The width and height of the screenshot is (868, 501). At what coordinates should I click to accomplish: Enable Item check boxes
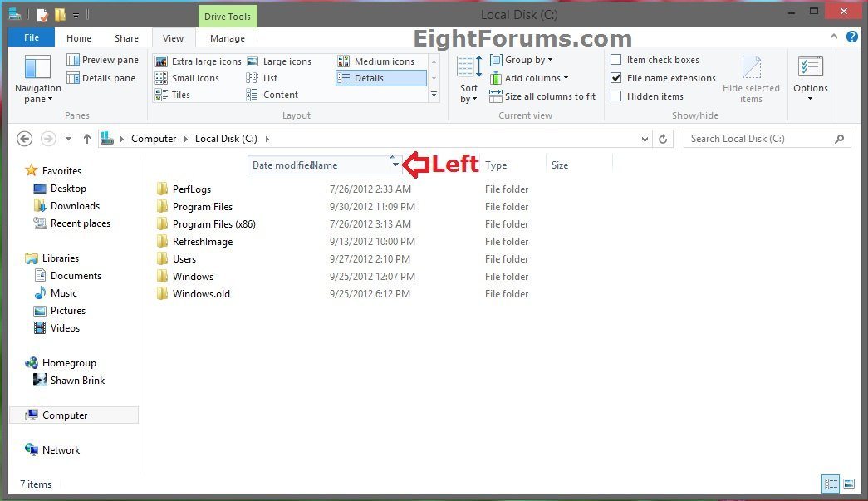click(x=615, y=59)
